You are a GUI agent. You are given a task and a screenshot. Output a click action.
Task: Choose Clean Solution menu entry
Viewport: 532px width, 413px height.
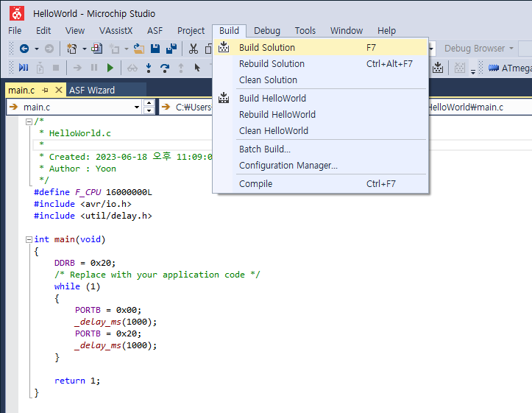pos(320,80)
